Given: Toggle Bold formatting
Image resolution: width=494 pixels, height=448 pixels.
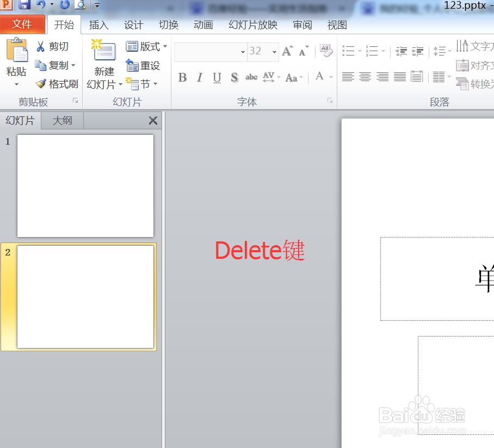Looking at the screenshot, I should (x=182, y=77).
